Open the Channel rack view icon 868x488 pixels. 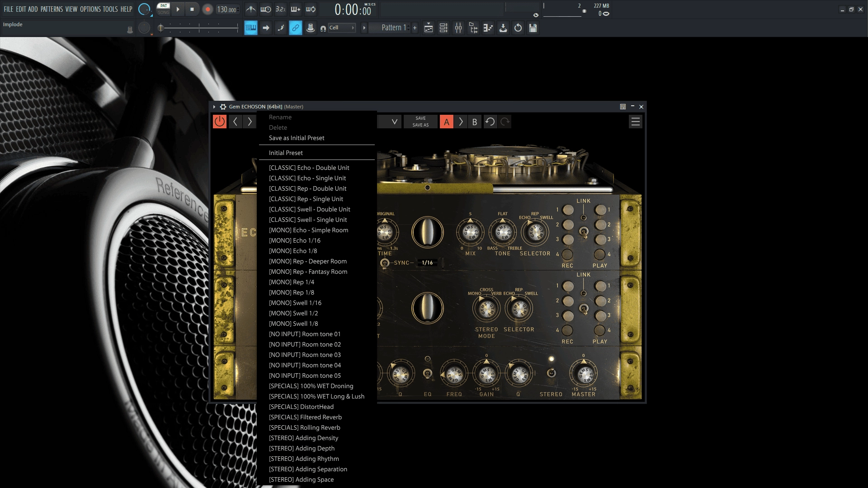tap(443, 28)
